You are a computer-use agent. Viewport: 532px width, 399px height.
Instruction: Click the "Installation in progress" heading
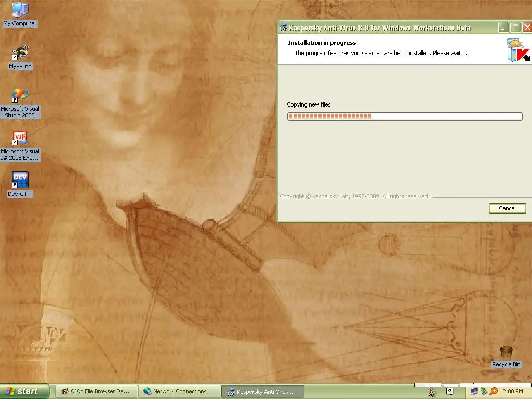322,43
